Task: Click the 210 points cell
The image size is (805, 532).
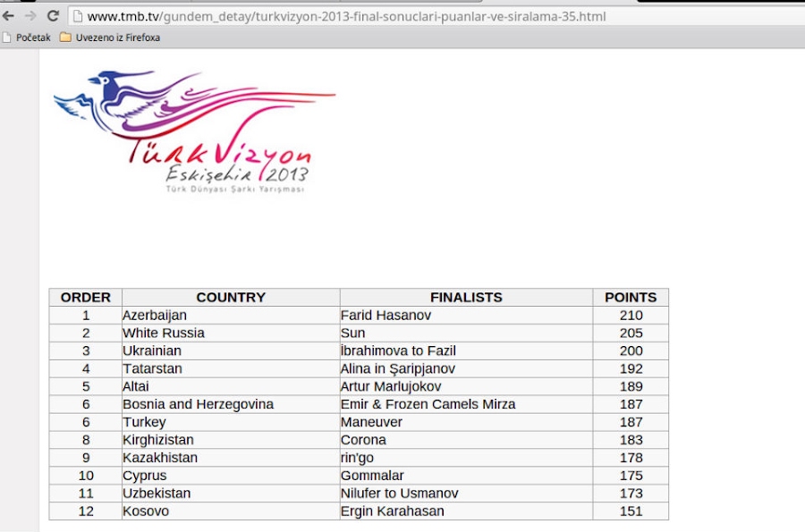Action: click(631, 316)
